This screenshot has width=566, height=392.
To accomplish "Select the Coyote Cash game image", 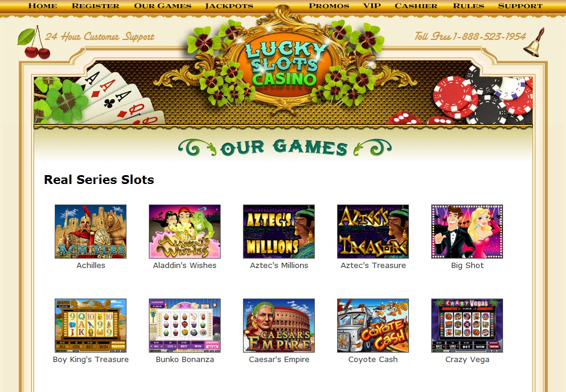I will click(373, 326).
